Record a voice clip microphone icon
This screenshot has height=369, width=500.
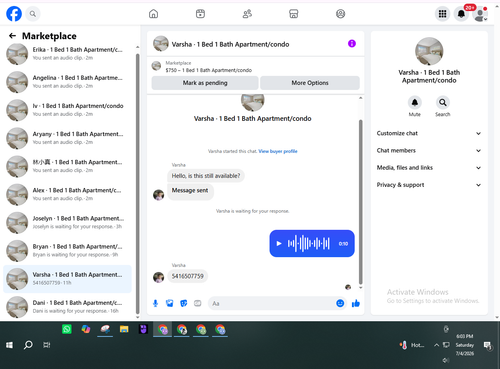155,303
